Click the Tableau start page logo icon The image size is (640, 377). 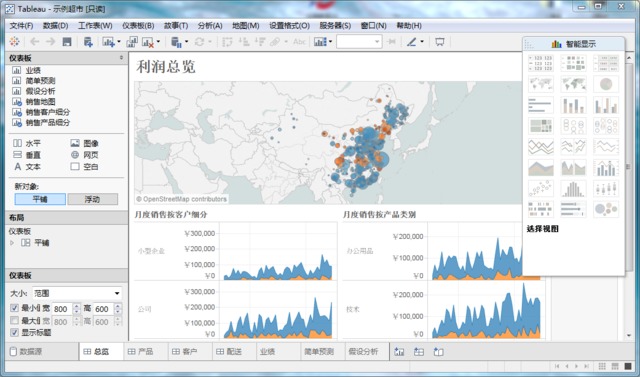pyautogui.click(x=14, y=42)
